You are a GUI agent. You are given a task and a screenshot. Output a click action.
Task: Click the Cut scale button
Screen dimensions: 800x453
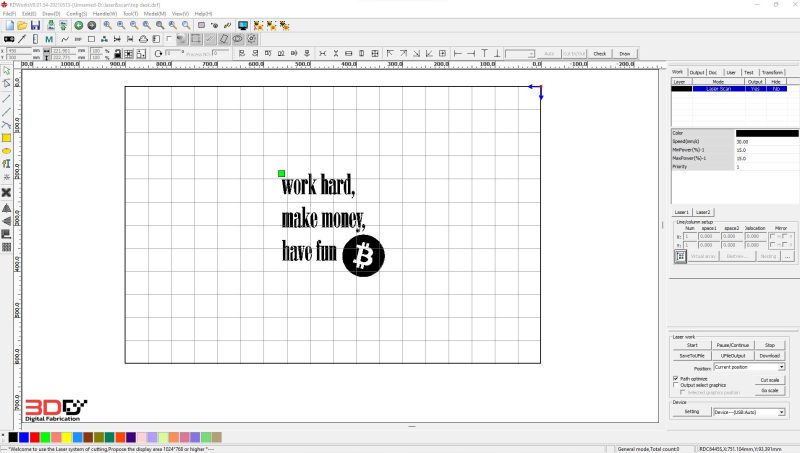coord(770,380)
